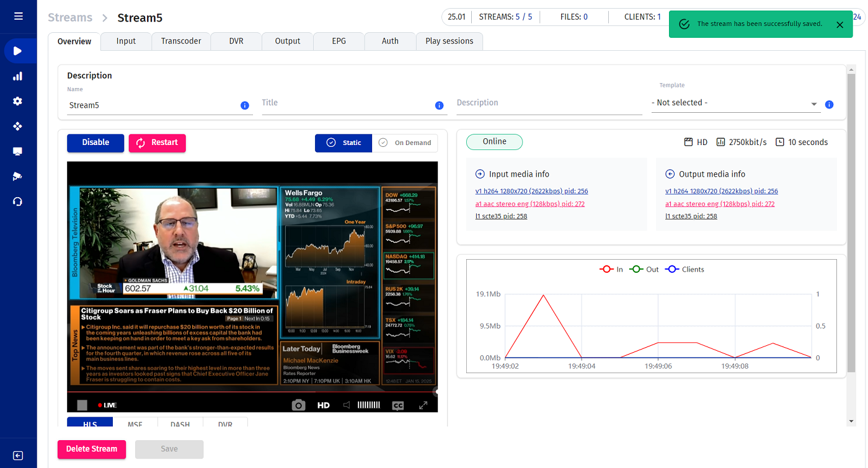868x468 pixels.
Task: Open input v1 h264 1280x720 track link
Action: 531,192
